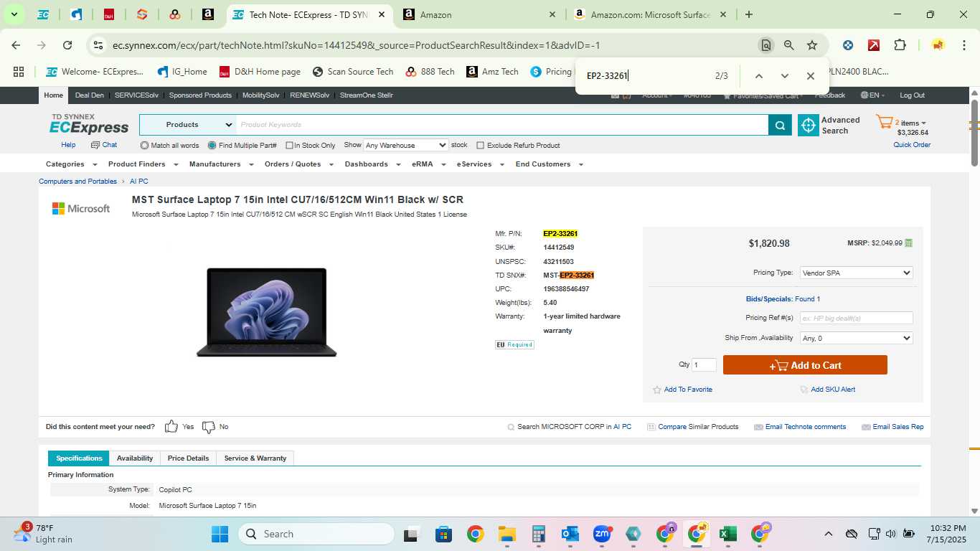Click the Qty quantity input field
Image resolution: width=980 pixels, height=551 pixels.
[704, 365]
